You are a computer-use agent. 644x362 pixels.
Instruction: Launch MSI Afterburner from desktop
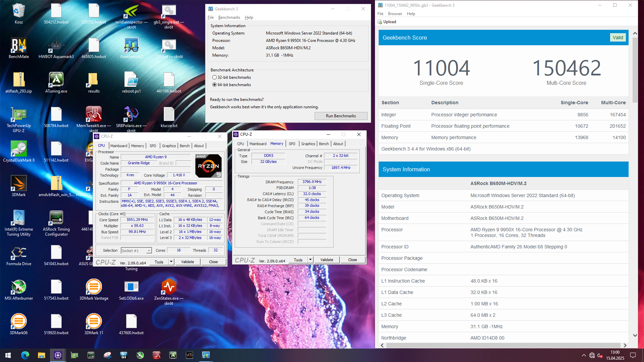pyautogui.click(x=18, y=290)
